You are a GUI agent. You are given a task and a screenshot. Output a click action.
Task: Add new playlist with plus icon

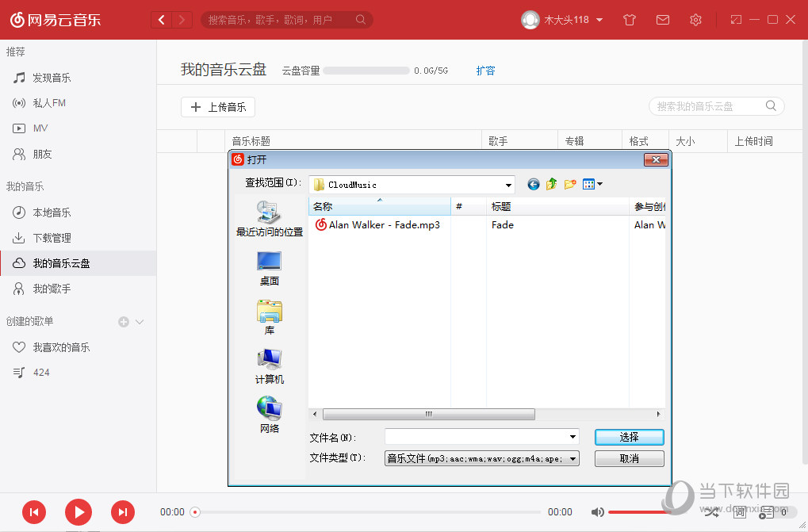click(x=123, y=322)
